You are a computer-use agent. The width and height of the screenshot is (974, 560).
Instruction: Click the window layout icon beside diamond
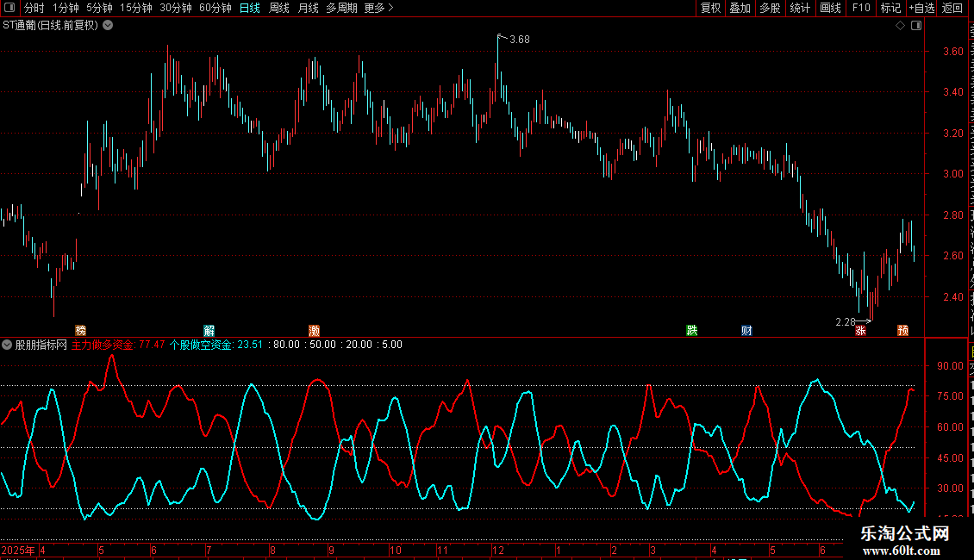pos(916,26)
